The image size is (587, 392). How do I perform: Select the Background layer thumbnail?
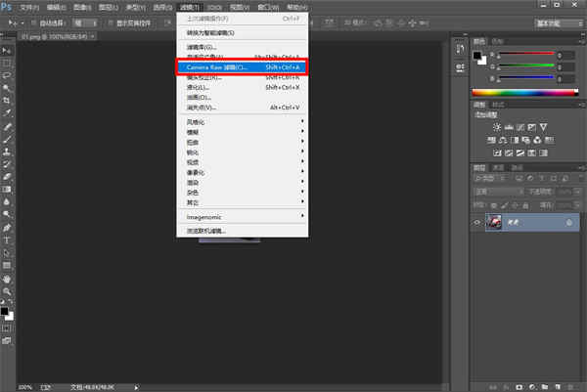pos(495,223)
